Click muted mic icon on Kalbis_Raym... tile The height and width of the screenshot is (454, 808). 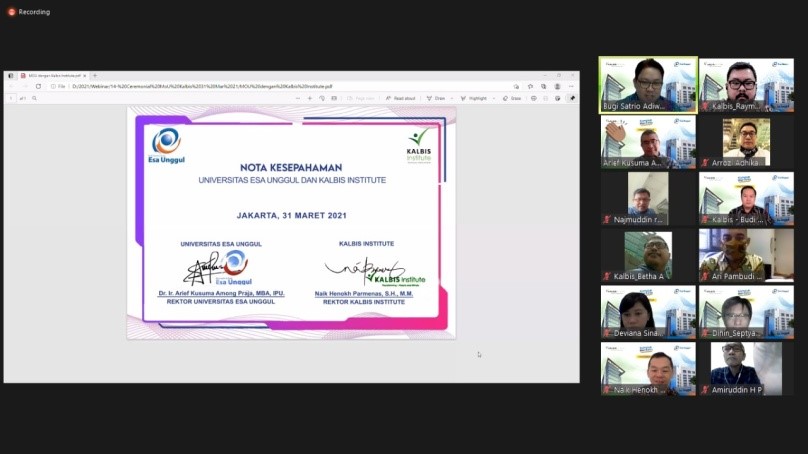pos(705,106)
